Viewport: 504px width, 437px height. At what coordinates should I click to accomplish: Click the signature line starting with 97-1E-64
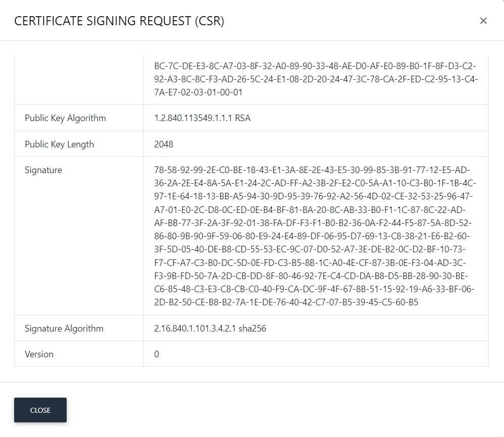tap(314, 196)
